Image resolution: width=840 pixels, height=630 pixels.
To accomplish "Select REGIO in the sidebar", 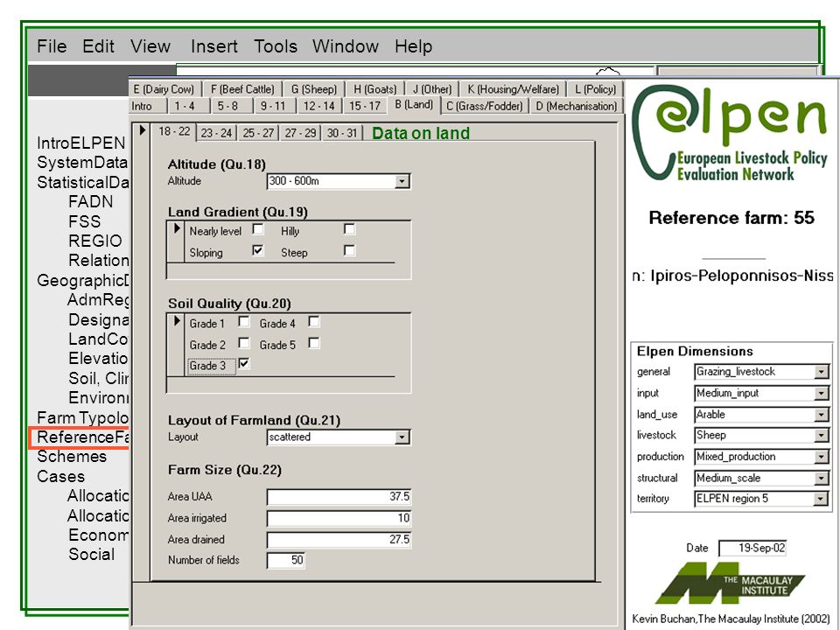I will pyautogui.click(x=95, y=241).
